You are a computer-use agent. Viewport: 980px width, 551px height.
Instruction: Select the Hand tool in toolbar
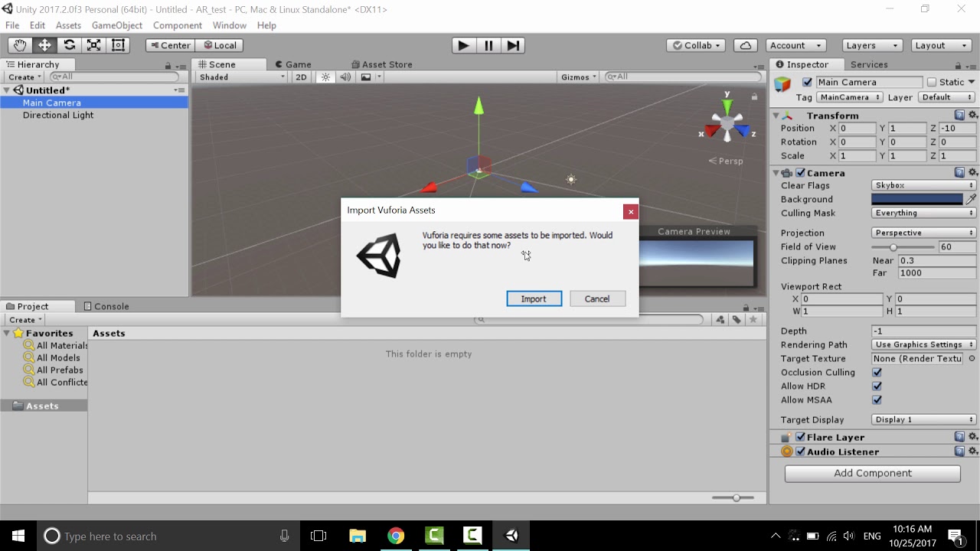point(19,45)
